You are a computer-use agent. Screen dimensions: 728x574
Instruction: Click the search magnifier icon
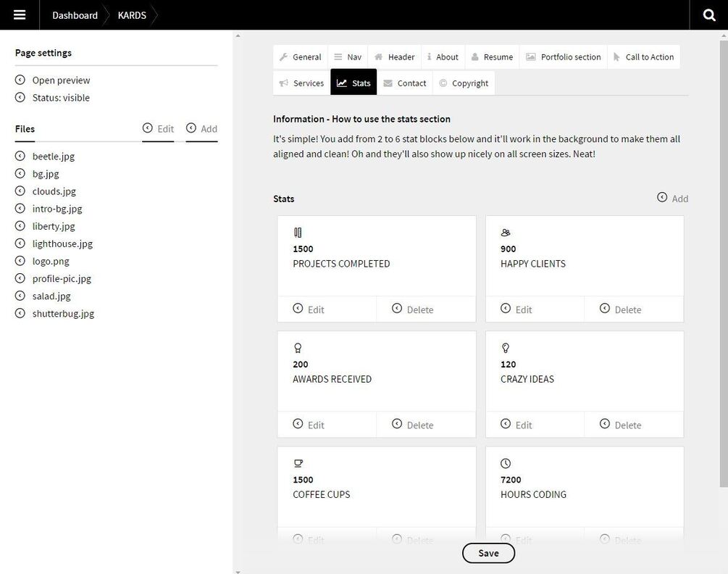[709, 15]
